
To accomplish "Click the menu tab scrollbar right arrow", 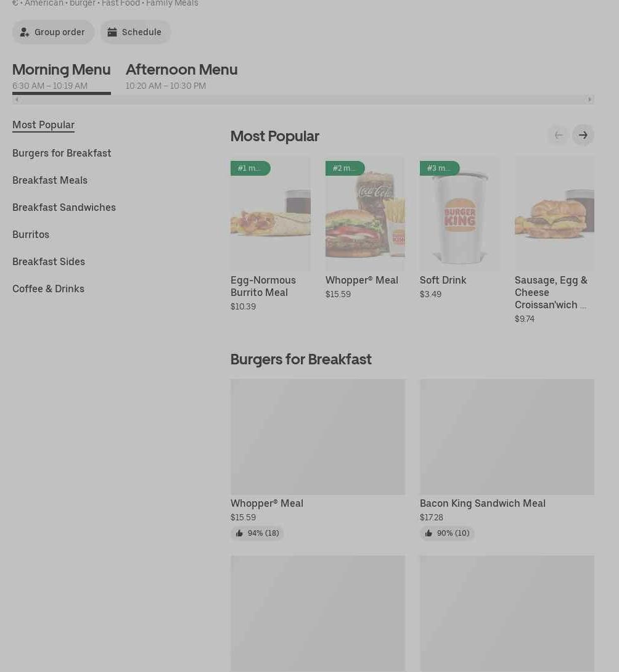I will coord(589,99).
